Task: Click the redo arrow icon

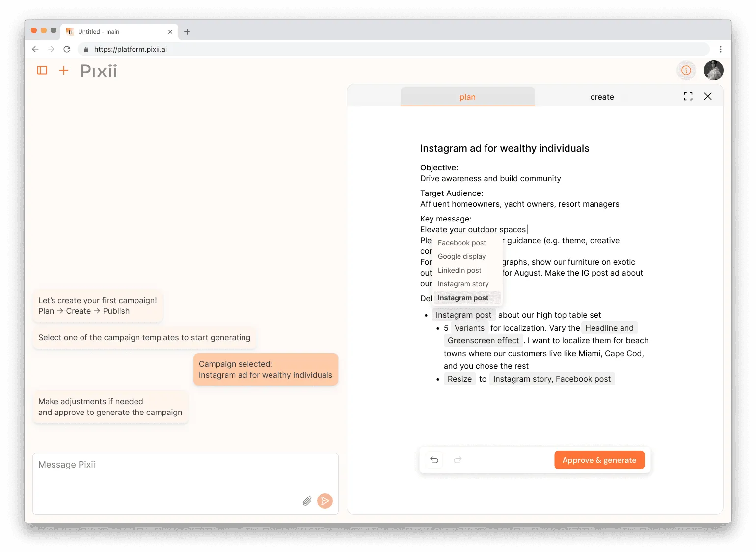Action: pos(458,460)
